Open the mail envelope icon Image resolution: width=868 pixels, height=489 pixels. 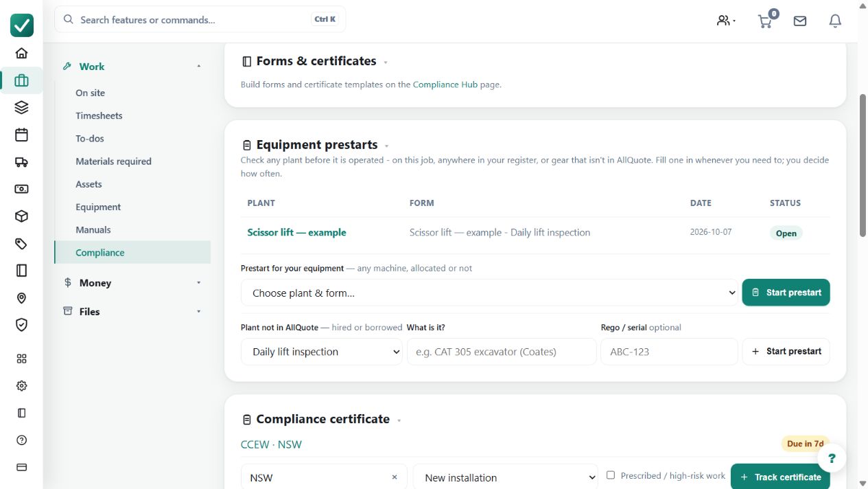click(x=800, y=21)
